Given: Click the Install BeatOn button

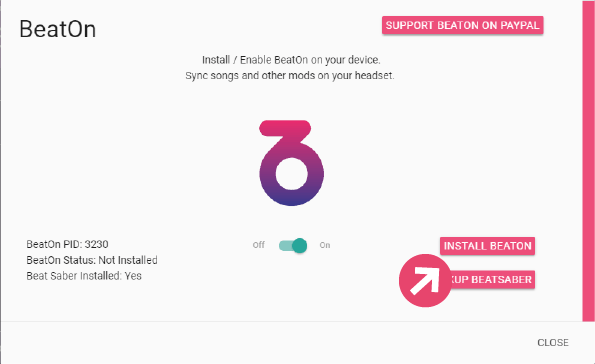Looking at the screenshot, I should click(488, 246).
